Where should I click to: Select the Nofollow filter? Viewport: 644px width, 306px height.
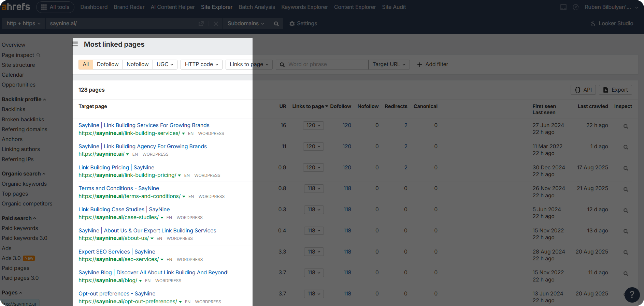[138, 64]
